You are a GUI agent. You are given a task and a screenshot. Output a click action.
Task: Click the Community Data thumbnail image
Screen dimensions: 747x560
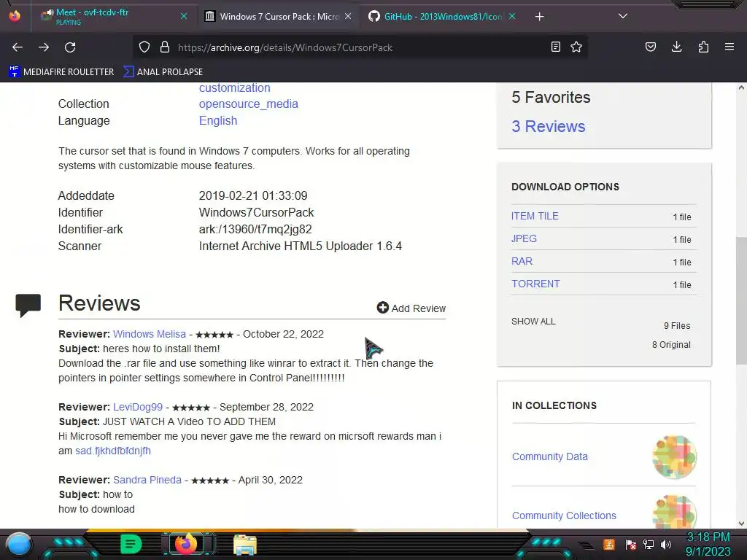pos(674,456)
